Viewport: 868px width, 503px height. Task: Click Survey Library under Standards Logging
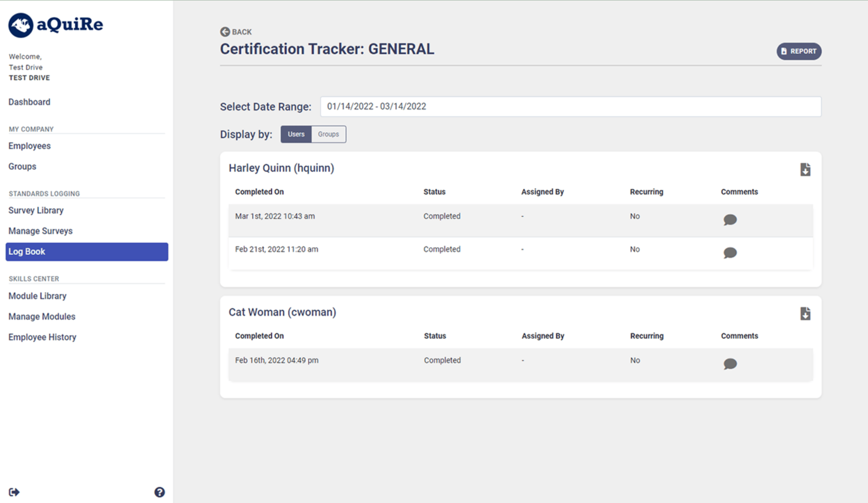click(x=36, y=210)
